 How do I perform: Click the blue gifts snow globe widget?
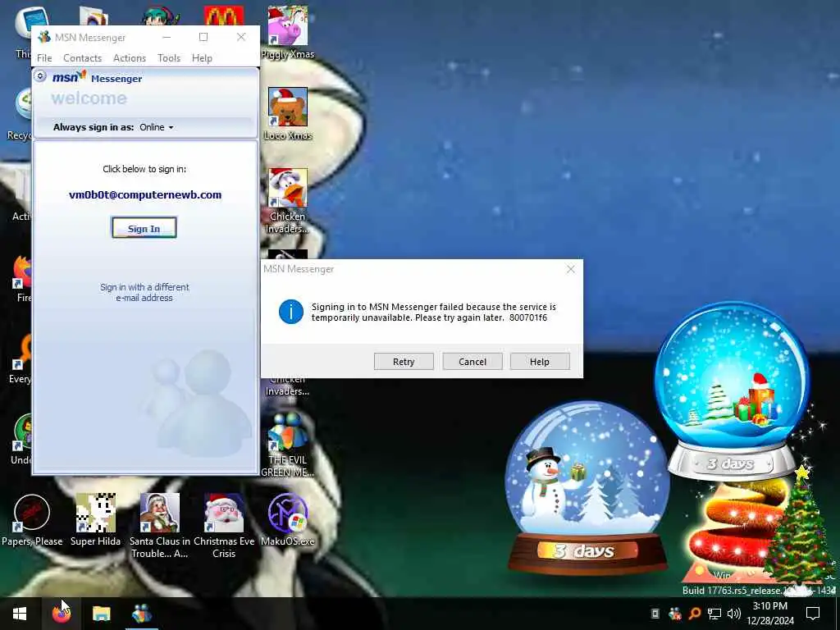[732, 391]
